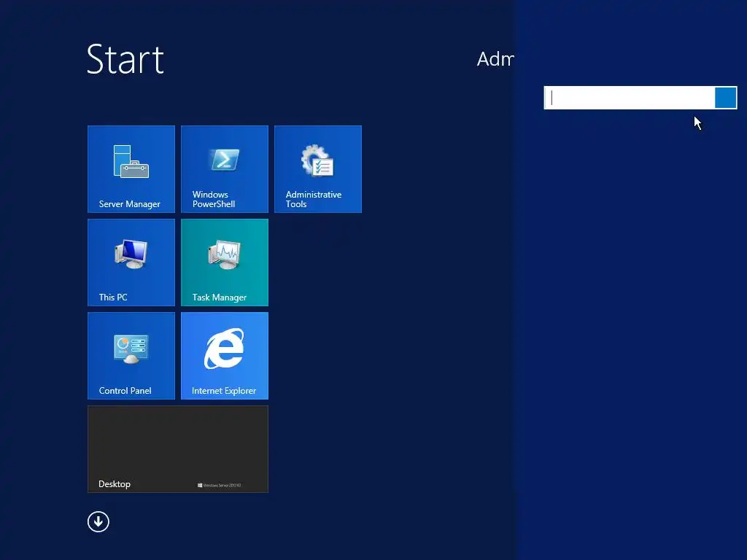Click the search text field

630,98
